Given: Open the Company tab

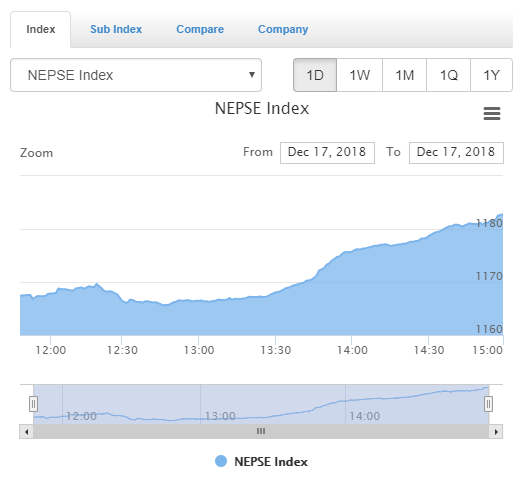Looking at the screenshot, I should (283, 29).
